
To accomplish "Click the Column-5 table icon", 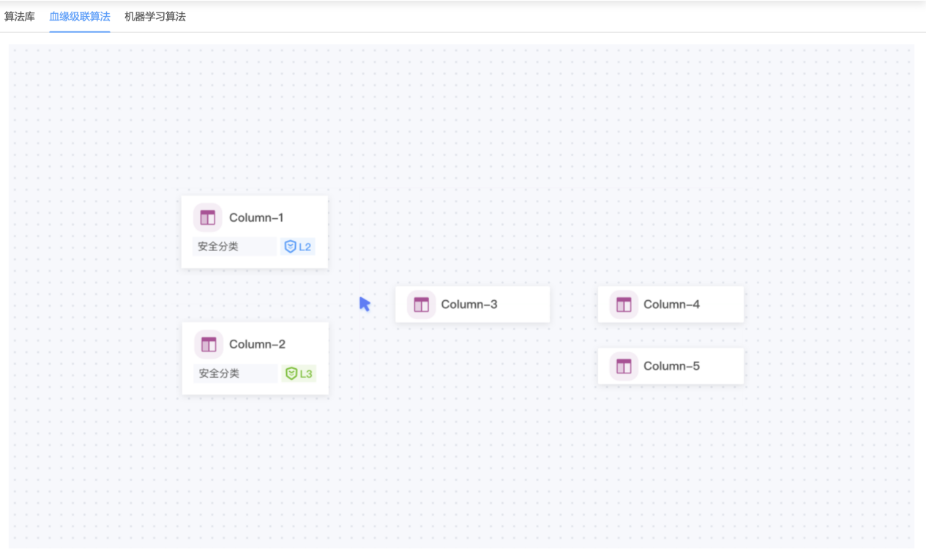I will point(624,366).
